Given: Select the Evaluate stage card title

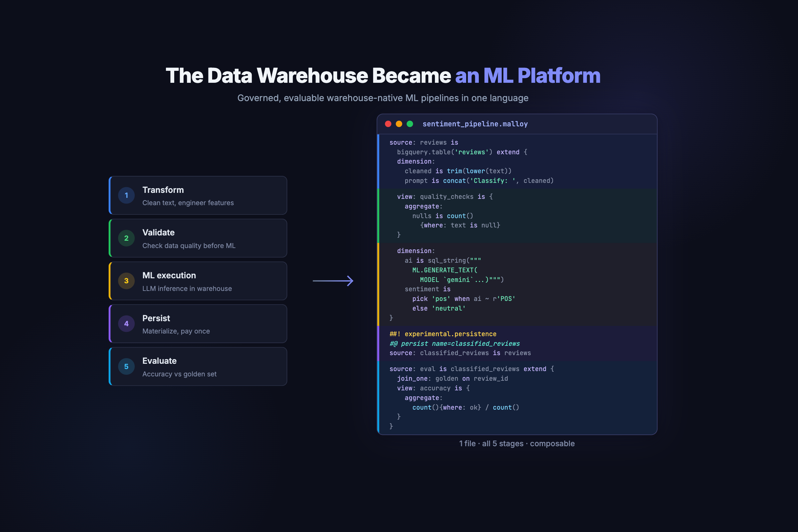Looking at the screenshot, I should click(160, 361).
